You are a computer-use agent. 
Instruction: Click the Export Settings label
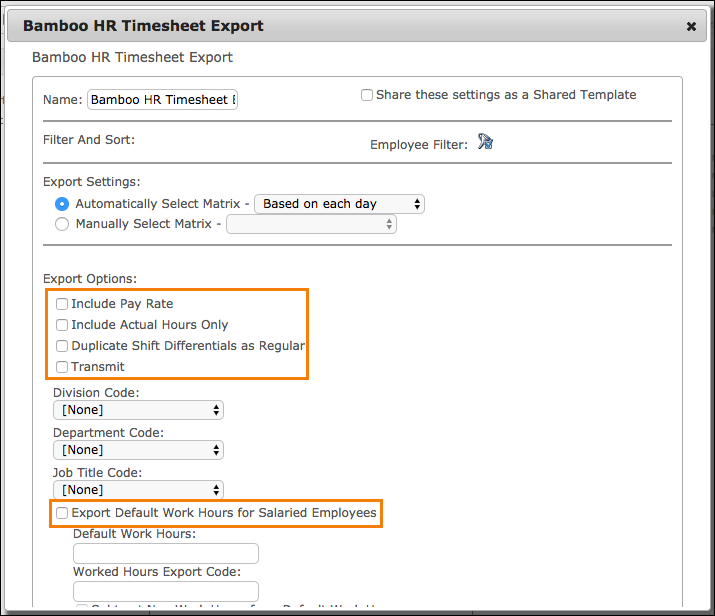[92, 181]
